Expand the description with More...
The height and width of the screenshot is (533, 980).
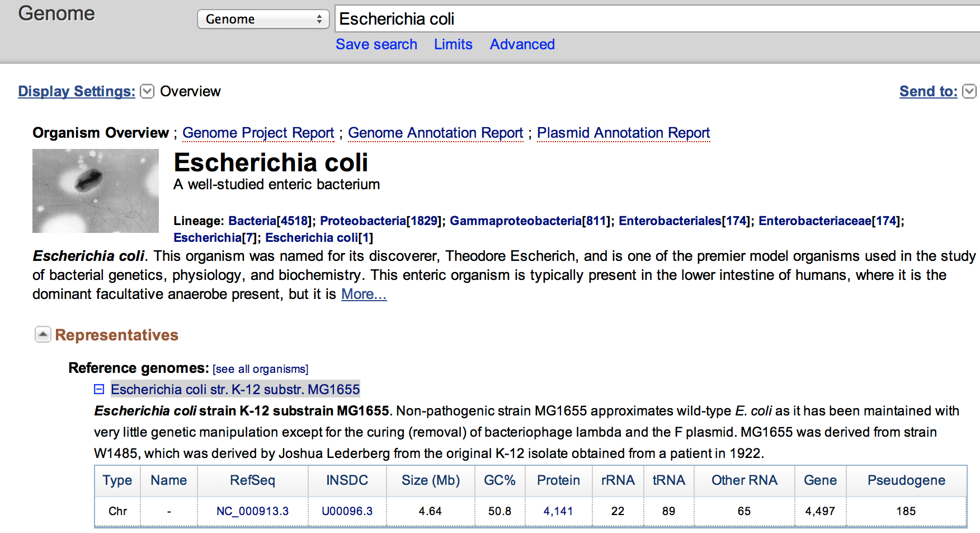[364, 293]
